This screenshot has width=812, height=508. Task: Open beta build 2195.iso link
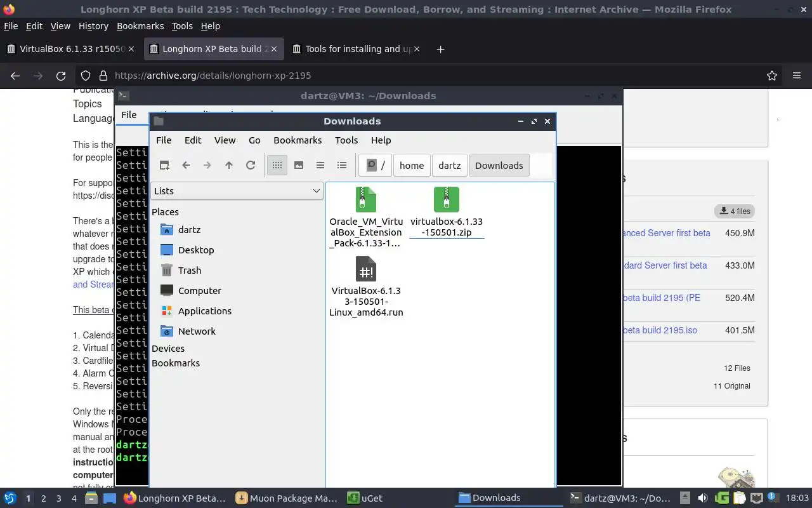coord(660,330)
